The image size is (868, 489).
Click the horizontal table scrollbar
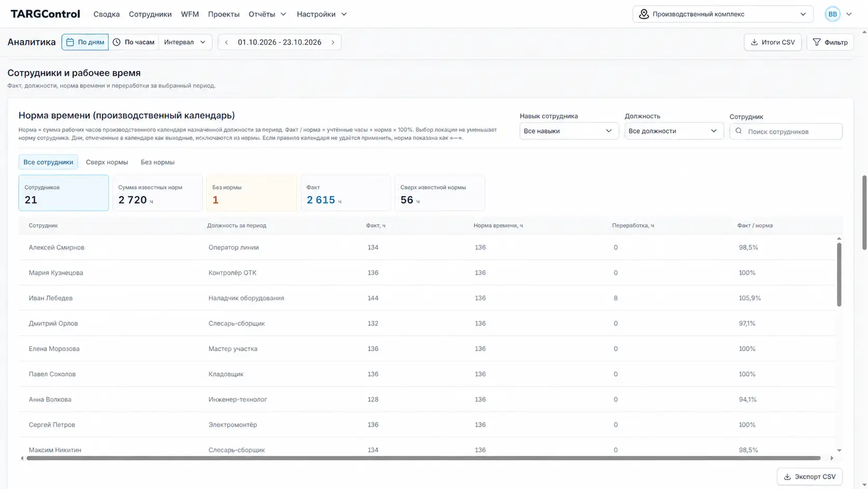pos(424,458)
